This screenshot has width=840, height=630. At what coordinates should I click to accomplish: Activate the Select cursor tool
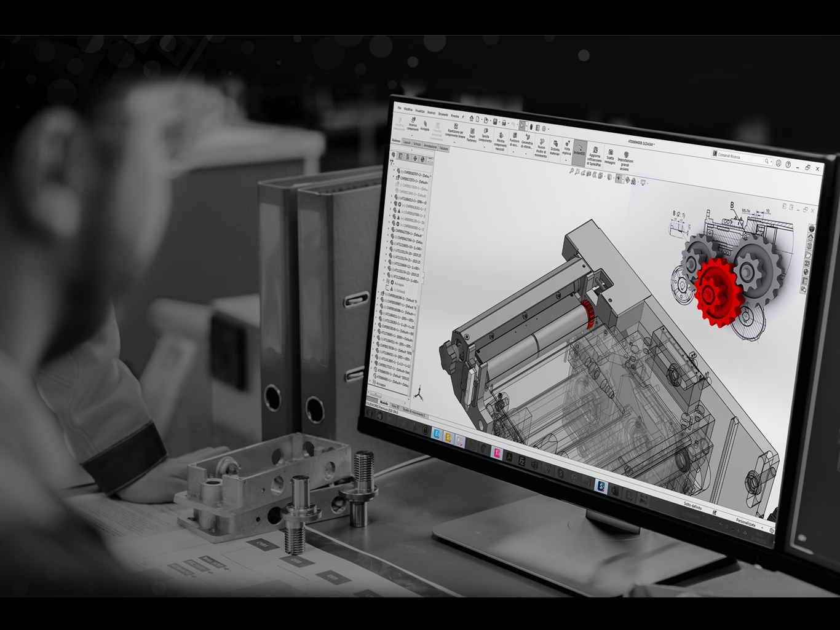(x=522, y=125)
